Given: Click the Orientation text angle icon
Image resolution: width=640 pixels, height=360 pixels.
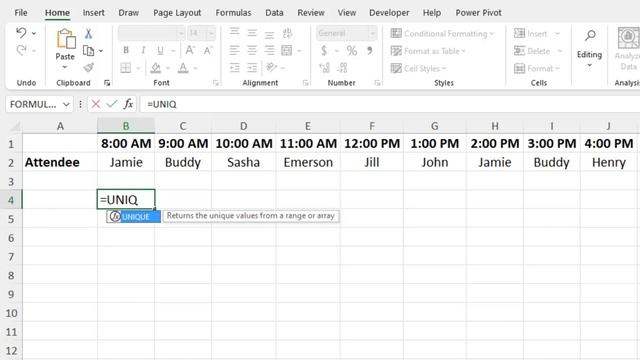Looking at the screenshot, I should click(x=271, y=67).
